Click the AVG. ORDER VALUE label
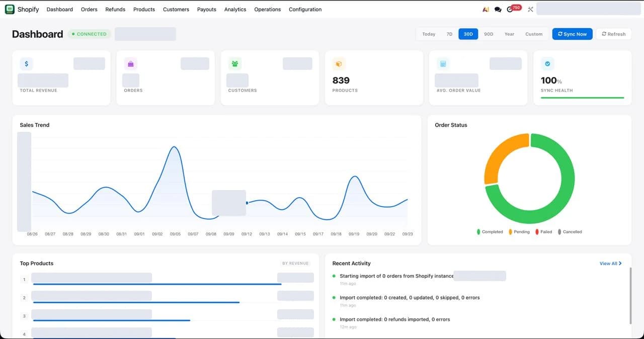This screenshot has height=339, width=644. pos(458,91)
